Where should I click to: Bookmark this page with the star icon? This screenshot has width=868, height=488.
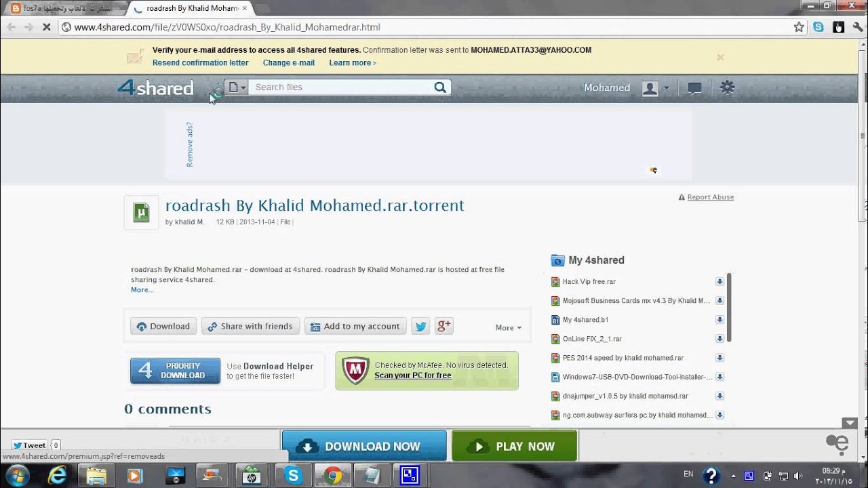coord(799,27)
